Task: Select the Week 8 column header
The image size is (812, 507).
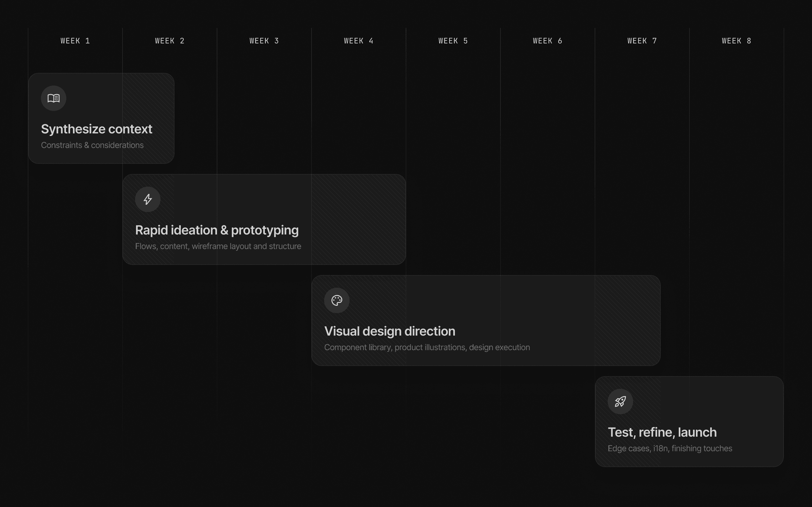Action: tap(737, 41)
